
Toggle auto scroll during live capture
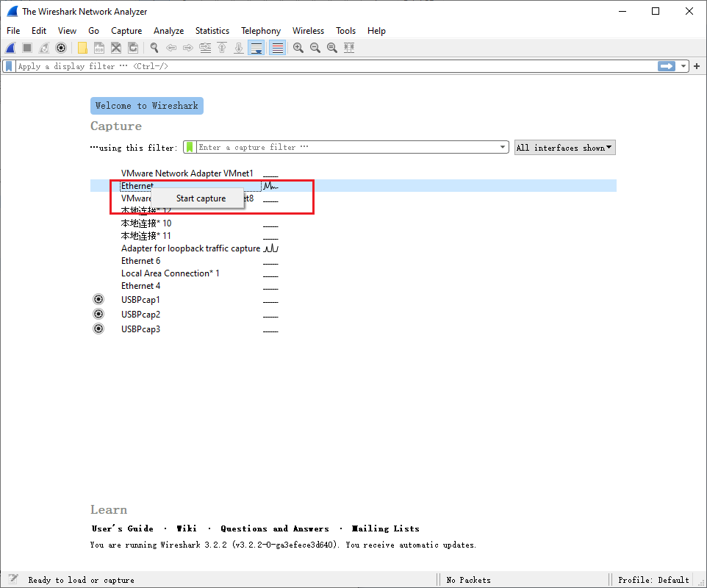pos(256,48)
